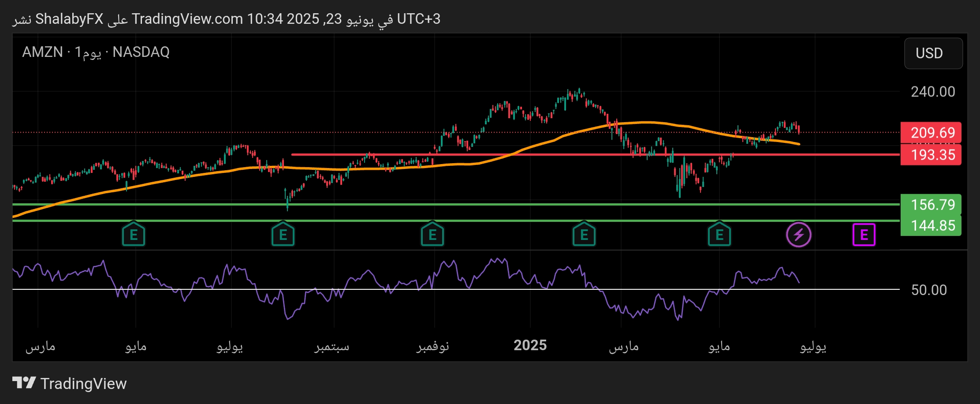980x404 pixels.
Task: Click NASDAQ exchange label
Action: 141,52
